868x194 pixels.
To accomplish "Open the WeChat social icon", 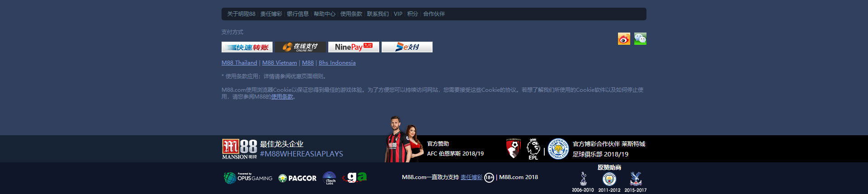I will (x=640, y=39).
